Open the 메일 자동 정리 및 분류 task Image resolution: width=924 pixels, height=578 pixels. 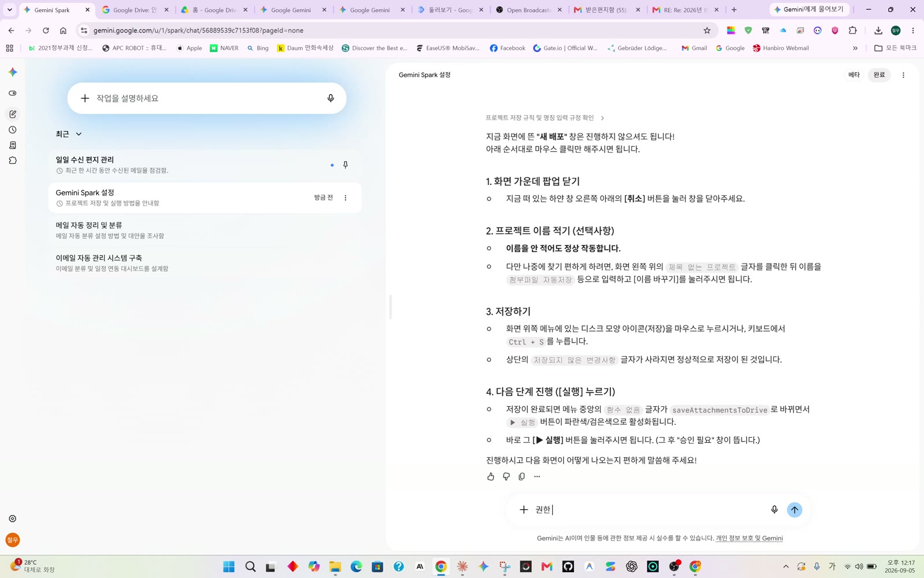[205, 230]
